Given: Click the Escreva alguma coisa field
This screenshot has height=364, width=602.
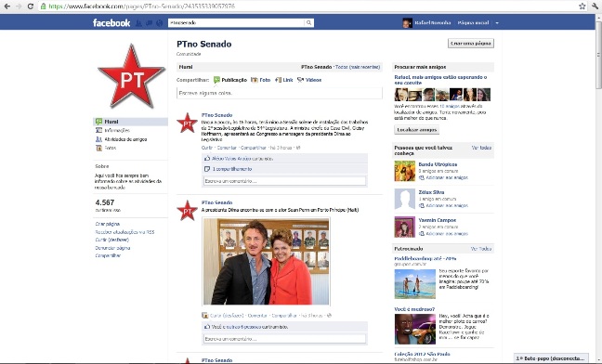Looking at the screenshot, I should 280,93.
